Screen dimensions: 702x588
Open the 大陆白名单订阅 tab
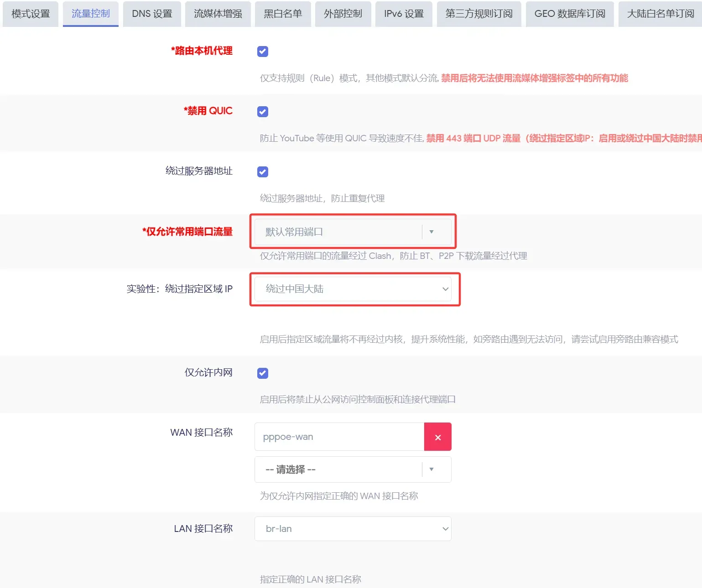[660, 14]
